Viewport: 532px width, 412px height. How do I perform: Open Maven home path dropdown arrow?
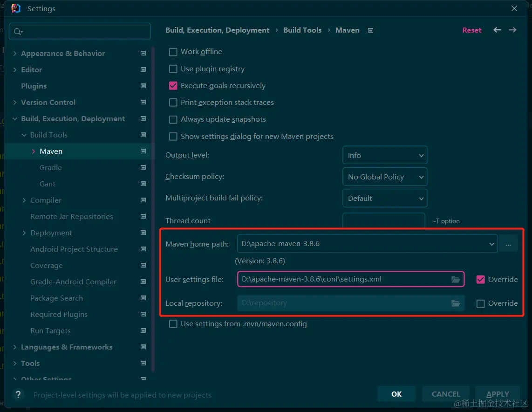[x=491, y=244]
